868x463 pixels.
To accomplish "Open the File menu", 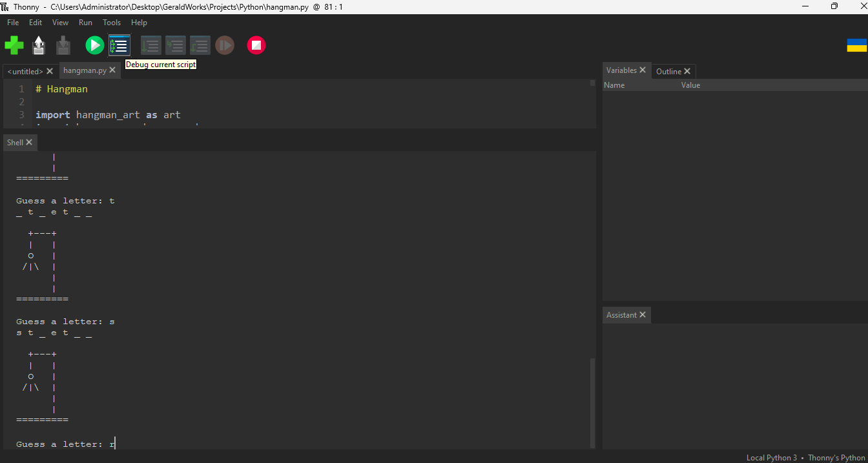I will [13, 23].
